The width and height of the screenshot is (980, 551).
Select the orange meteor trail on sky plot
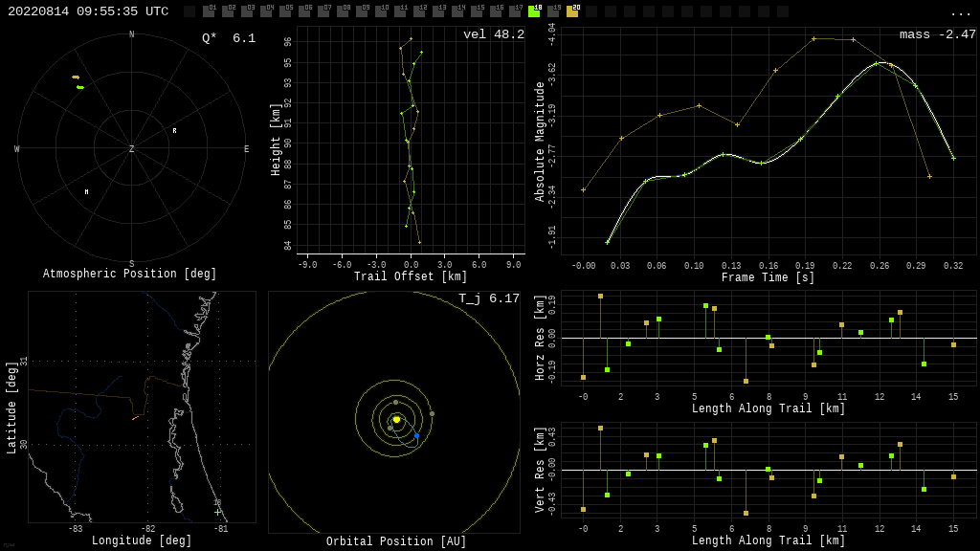click(x=76, y=77)
